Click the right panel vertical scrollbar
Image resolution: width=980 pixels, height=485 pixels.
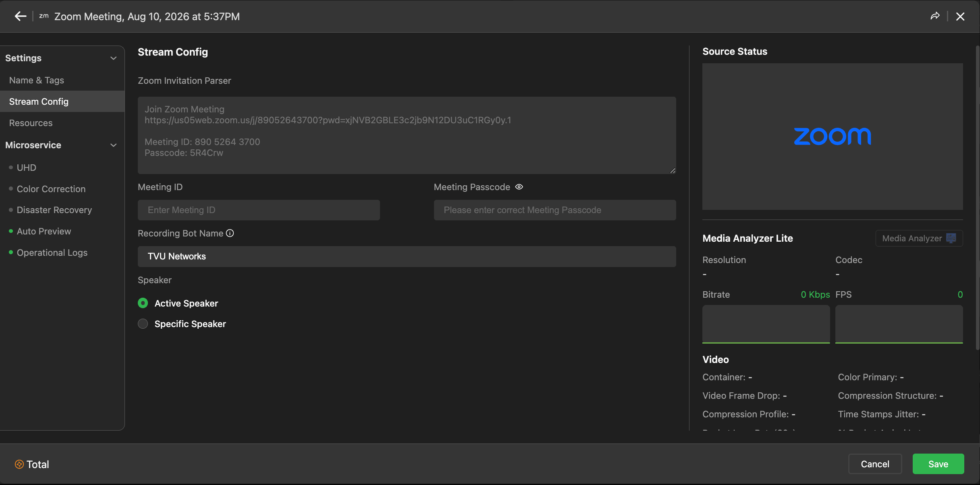click(978, 197)
